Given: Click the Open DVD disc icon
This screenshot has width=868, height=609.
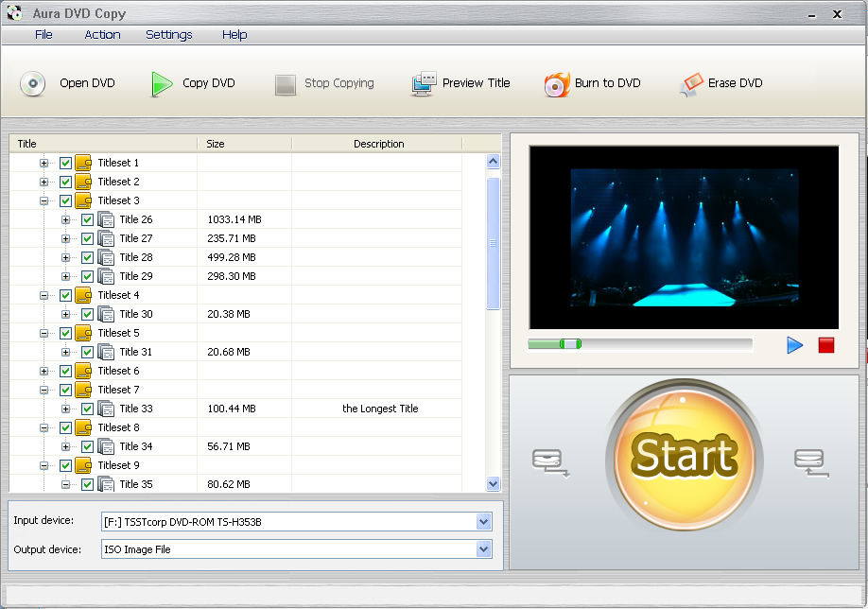Looking at the screenshot, I should click(x=33, y=84).
